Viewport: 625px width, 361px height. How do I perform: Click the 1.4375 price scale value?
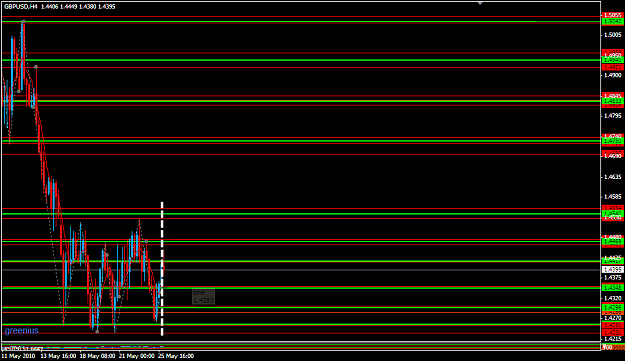[613, 278]
